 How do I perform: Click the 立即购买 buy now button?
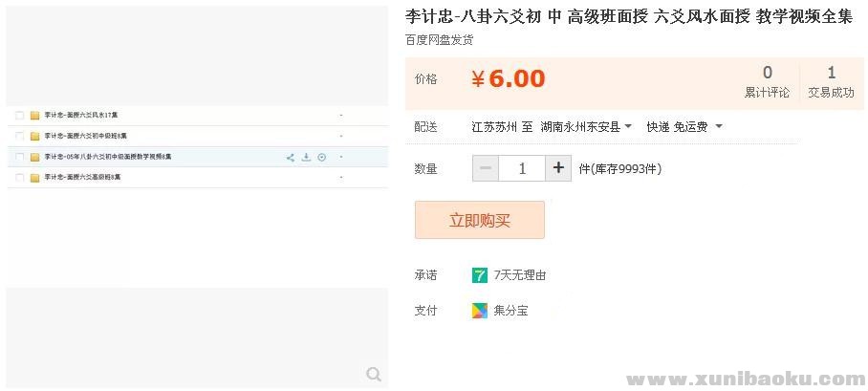480,221
